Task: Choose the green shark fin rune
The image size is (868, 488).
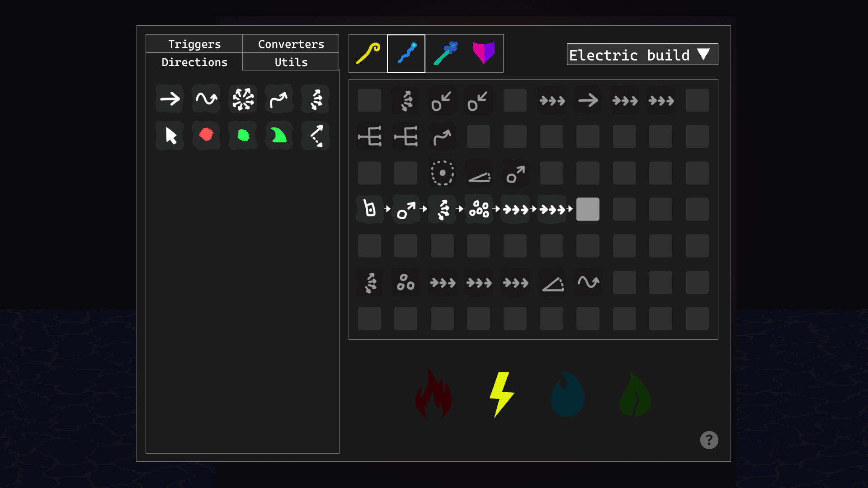Action: coord(279,136)
